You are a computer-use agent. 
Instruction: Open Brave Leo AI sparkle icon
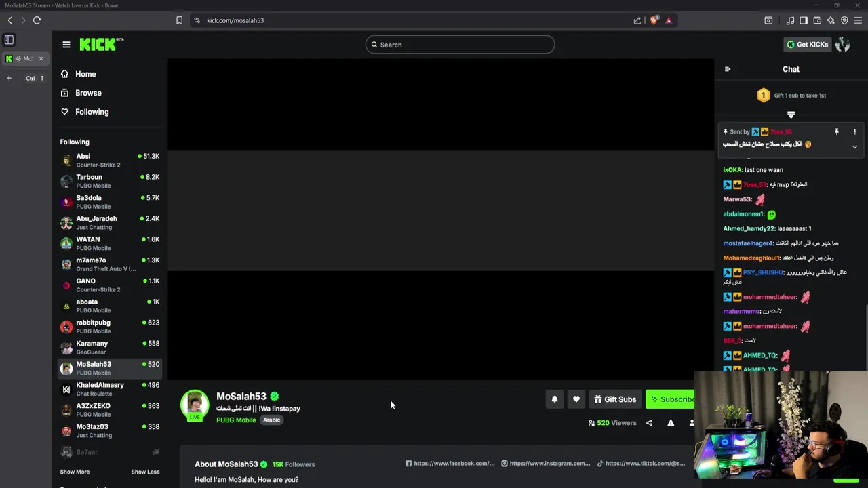tap(831, 20)
